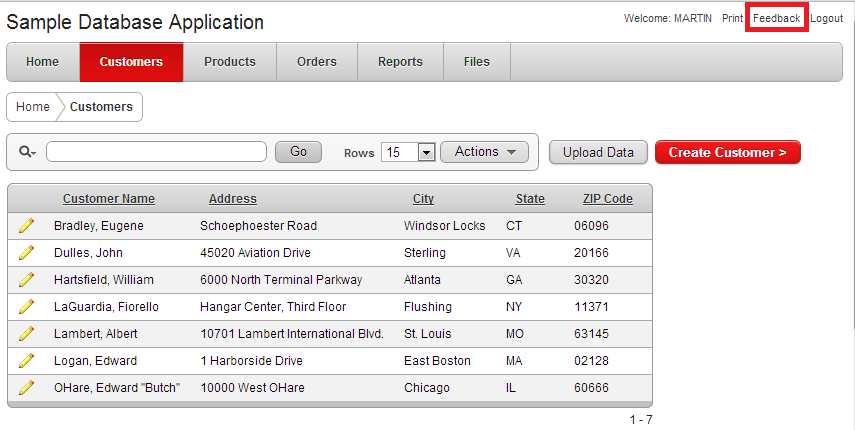Open the Feedback link

pos(776,19)
